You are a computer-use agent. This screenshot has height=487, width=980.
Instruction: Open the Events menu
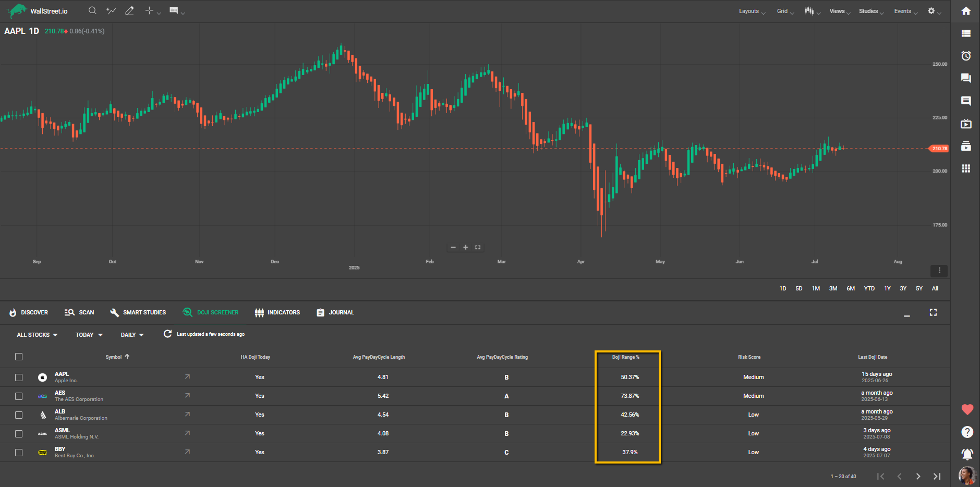pyautogui.click(x=905, y=11)
